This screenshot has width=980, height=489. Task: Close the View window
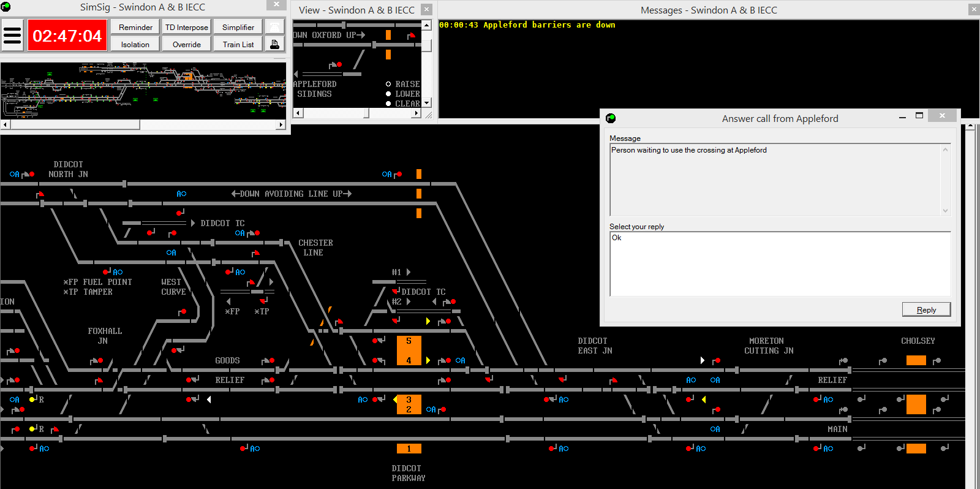(426, 9)
